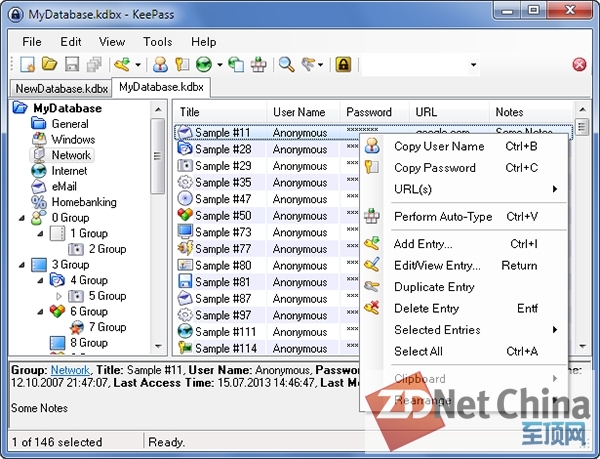
Task: Open the Add Entry dropdown arrow
Action: [138, 65]
